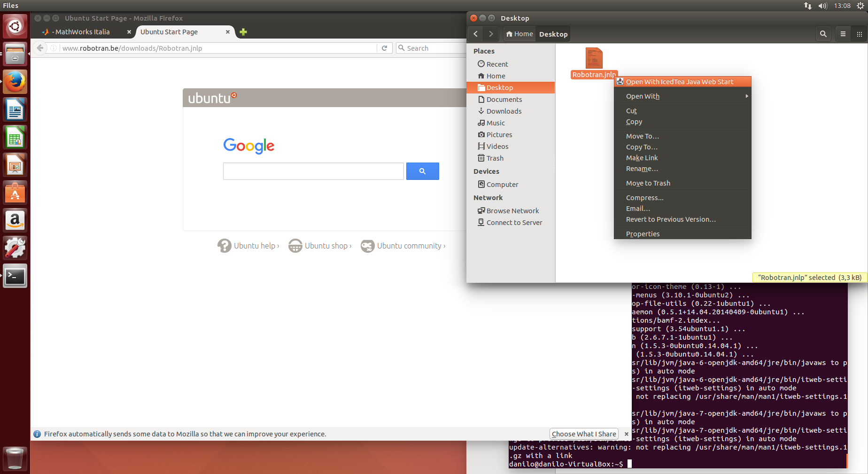
Task: Click Browse Network in sidebar
Action: click(511, 211)
